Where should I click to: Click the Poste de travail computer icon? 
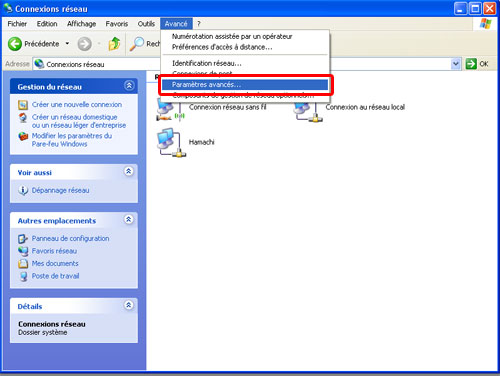pyautogui.click(x=23, y=276)
